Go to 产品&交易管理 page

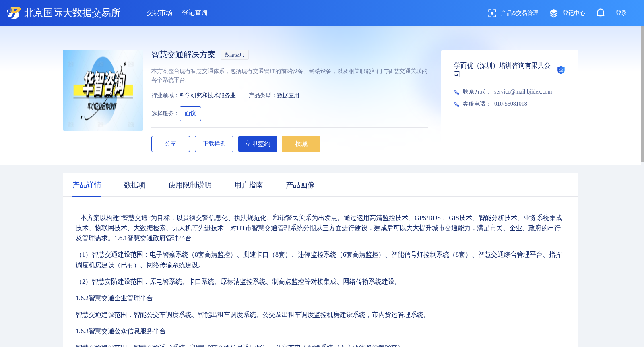[520, 13]
